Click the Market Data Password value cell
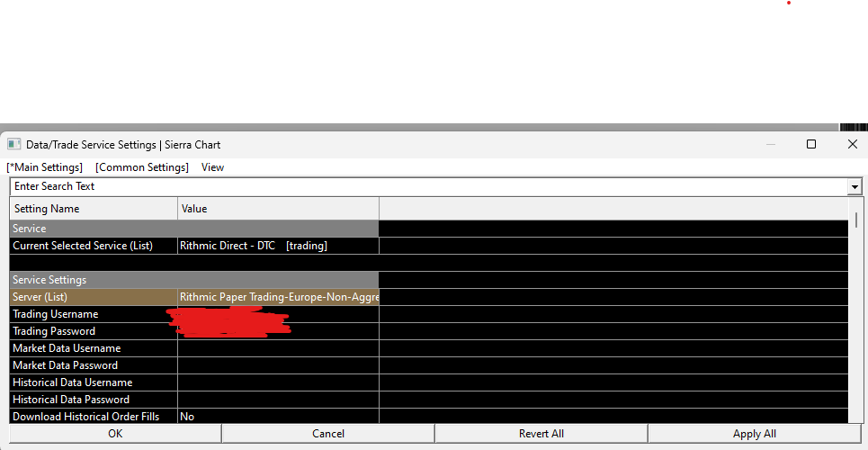The image size is (868, 450). (279, 365)
